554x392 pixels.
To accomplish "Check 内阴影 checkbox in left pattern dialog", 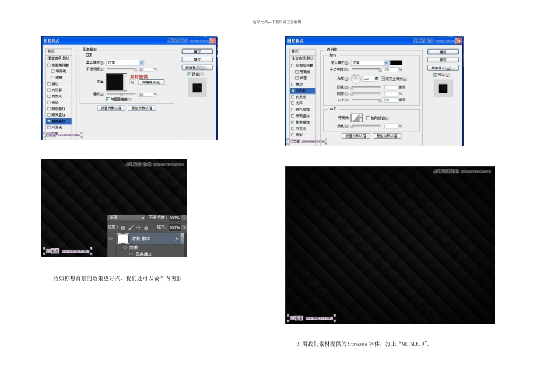I will click(49, 90).
